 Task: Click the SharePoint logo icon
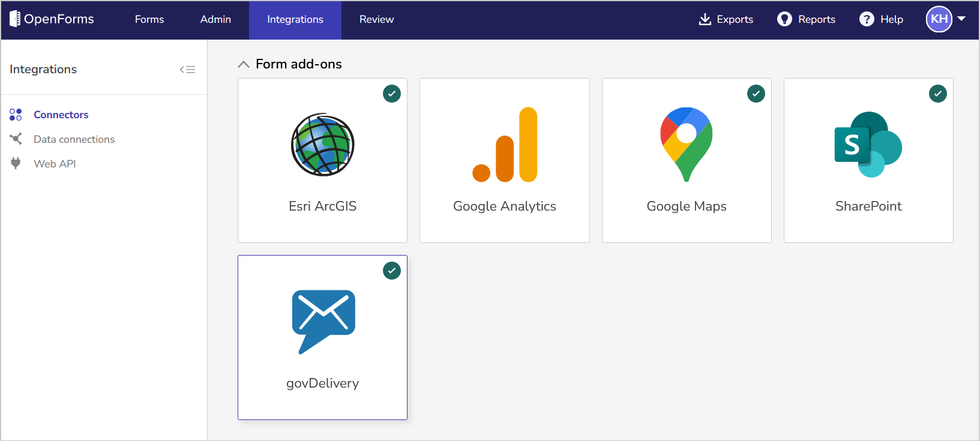(868, 145)
